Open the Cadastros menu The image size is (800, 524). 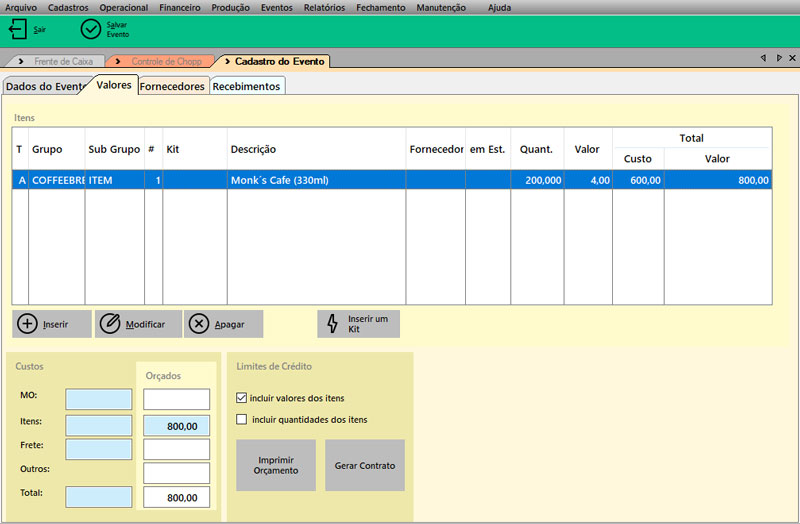[x=68, y=8]
